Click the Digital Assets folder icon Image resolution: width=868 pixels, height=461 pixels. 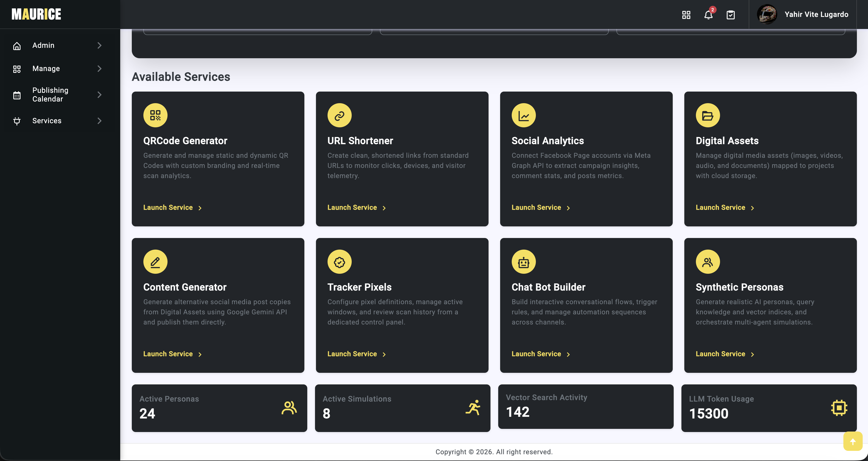pos(708,115)
